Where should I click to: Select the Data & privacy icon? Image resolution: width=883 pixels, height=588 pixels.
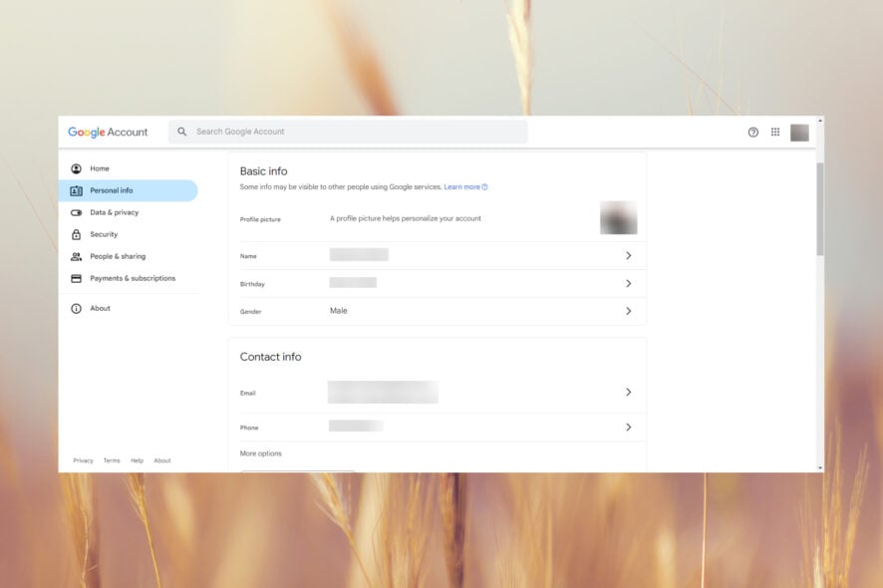75,211
